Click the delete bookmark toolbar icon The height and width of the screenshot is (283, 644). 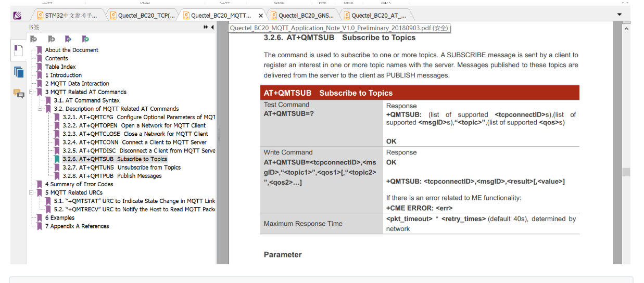click(34, 39)
